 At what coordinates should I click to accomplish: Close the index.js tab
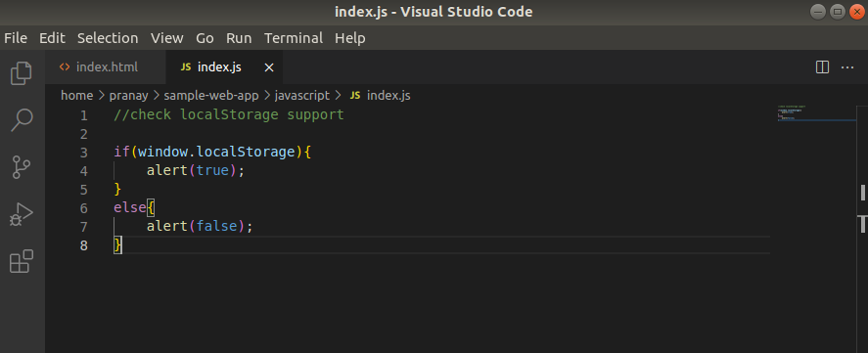pyautogui.click(x=269, y=67)
